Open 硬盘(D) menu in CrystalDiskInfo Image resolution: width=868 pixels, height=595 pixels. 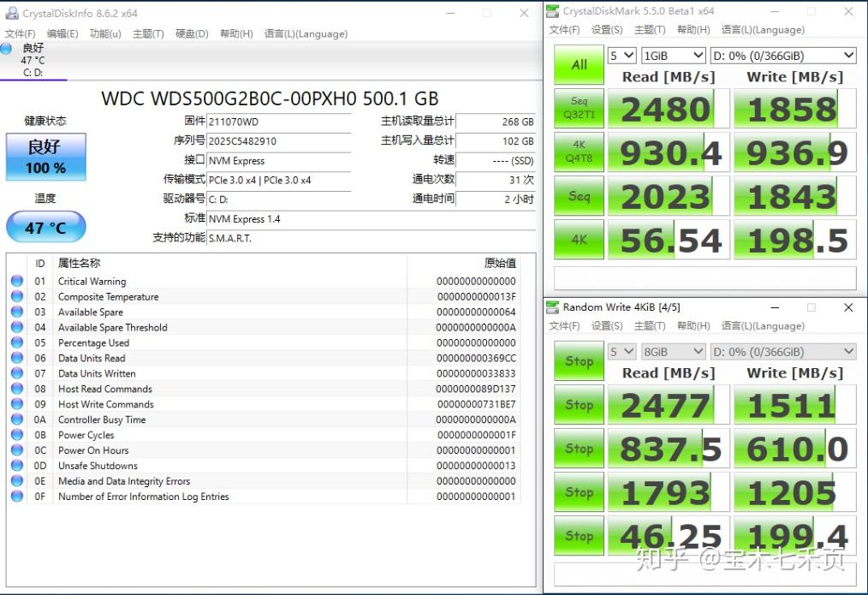[192, 33]
